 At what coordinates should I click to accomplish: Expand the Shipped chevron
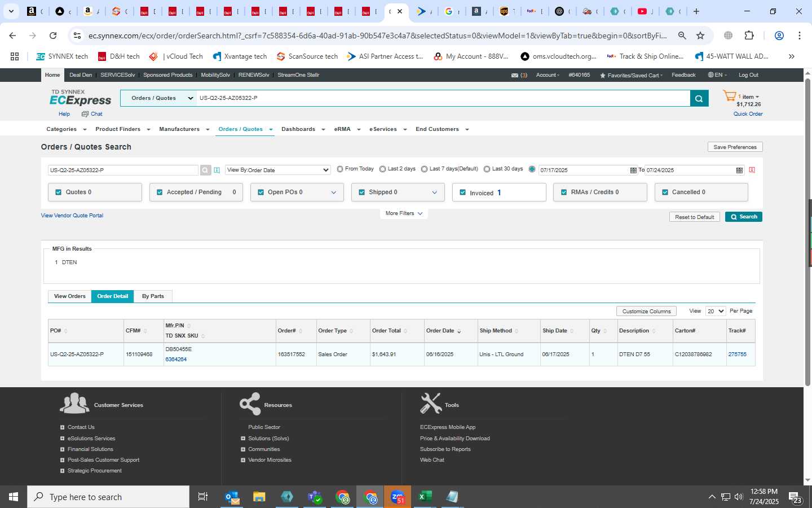point(434,192)
